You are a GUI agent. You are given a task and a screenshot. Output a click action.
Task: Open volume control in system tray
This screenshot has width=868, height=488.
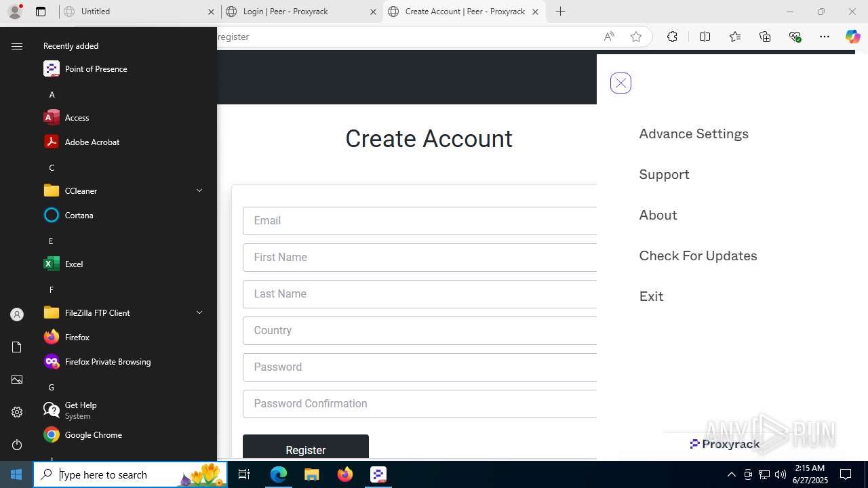781,474
